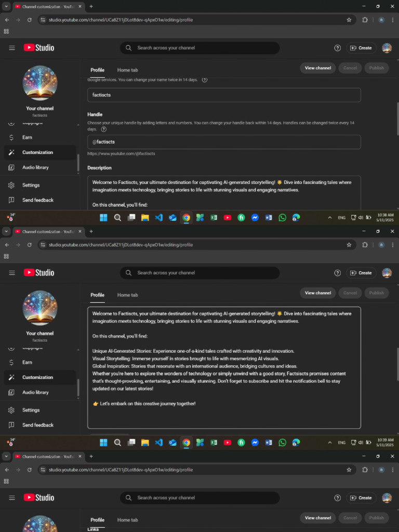399x532 pixels.
Task: Click the Publish button in the capture showing Links
Action: point(377,518)
